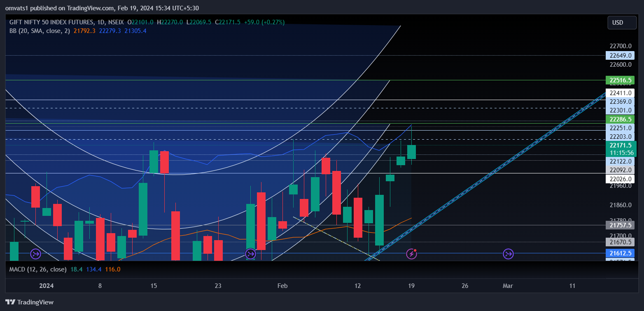Select the BB (20, SMA, close, 2) indicator label
Image resolution: width=644 pixels, height=311 pixels.
click(x=40, y=30)
